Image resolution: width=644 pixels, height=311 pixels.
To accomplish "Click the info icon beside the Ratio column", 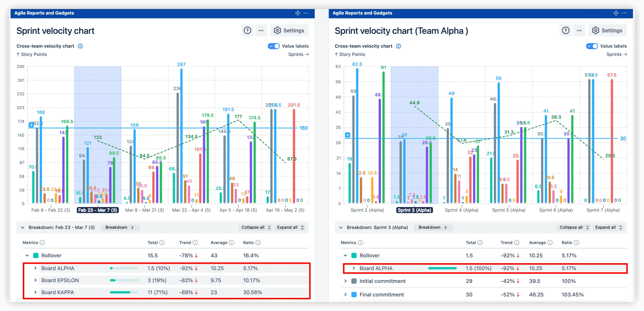I will 258,243.
